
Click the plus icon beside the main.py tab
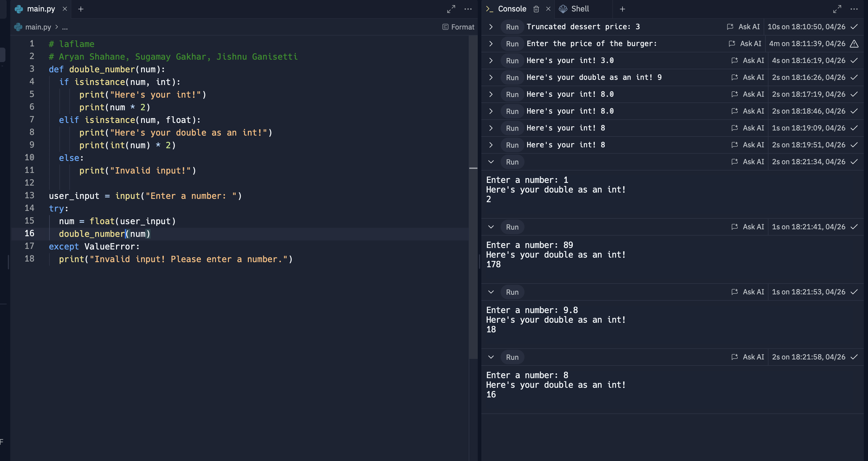(81, 9)
